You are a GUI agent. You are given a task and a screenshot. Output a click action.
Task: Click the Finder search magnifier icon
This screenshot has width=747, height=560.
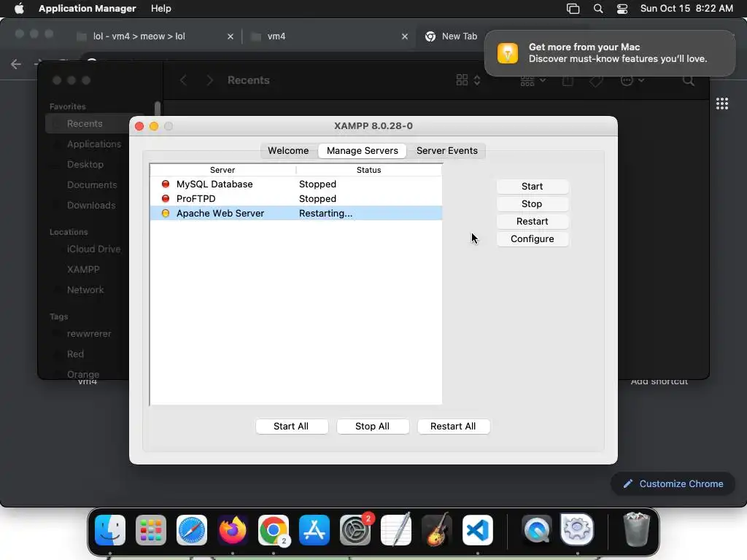[x=689, y=80]
